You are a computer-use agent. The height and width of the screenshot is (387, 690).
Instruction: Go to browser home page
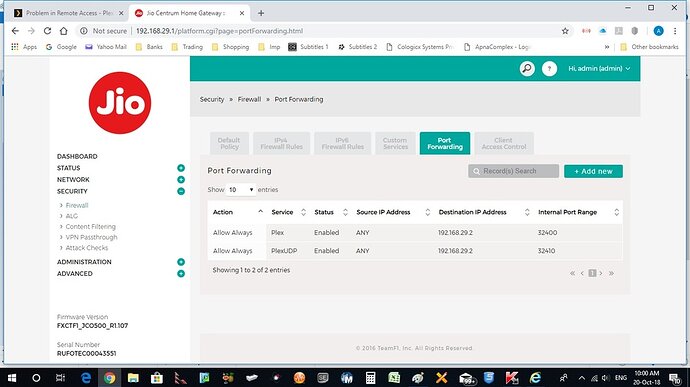[64, 31]
